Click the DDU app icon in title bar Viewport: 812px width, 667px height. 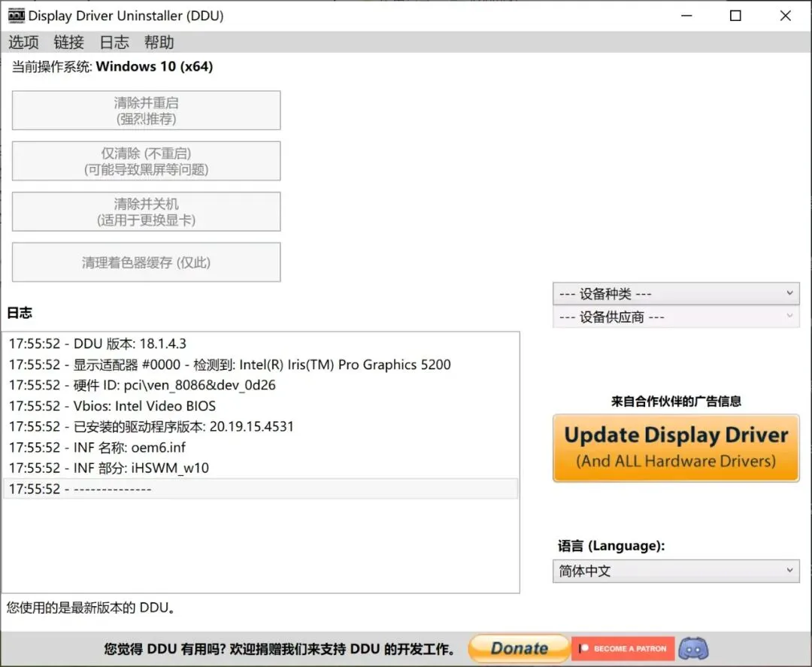[x=16, y=16]
